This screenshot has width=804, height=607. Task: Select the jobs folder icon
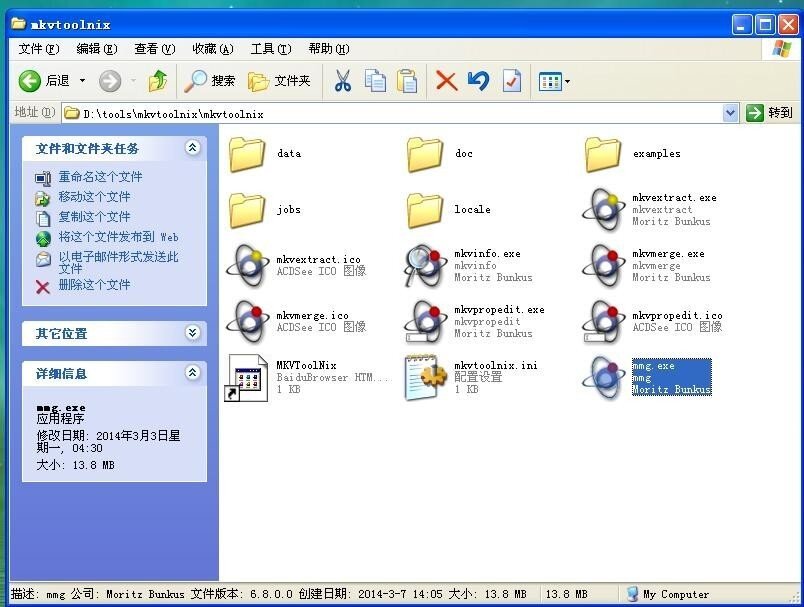pos(247,210)
